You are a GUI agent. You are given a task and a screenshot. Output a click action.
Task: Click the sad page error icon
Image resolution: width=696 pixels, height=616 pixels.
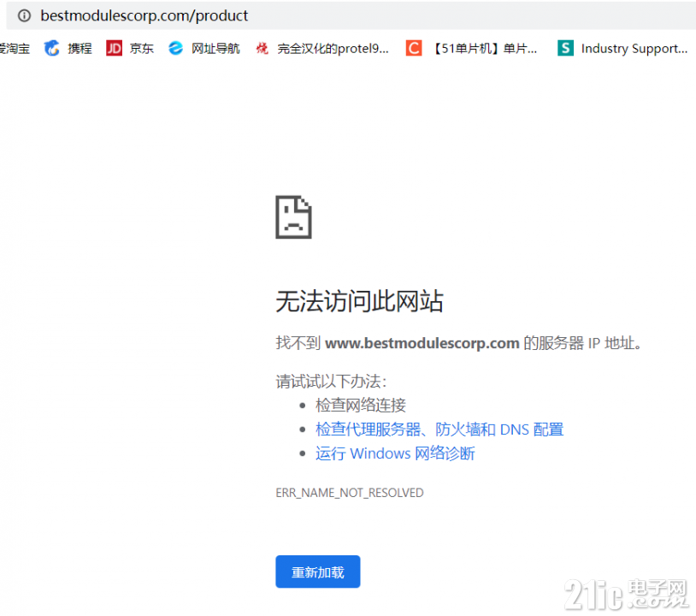tap(293, 217)
